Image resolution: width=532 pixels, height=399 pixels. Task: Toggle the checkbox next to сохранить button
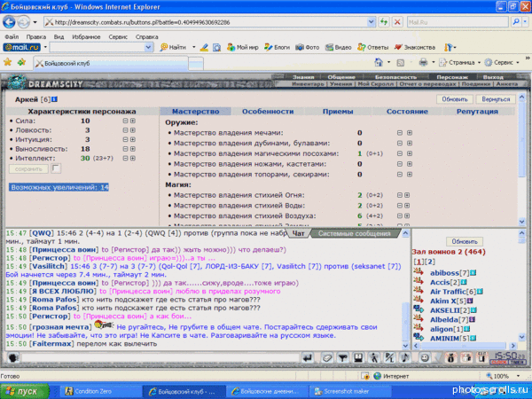pyautogui.click(x=56, y=168)
